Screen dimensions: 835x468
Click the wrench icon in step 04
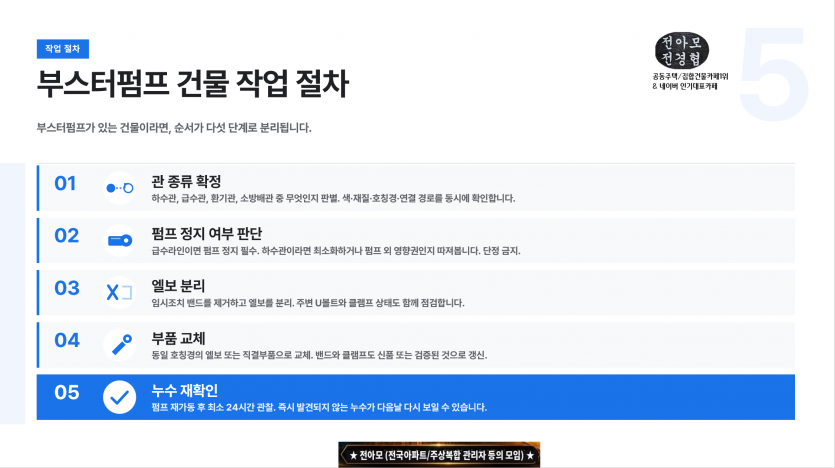[x=119, y=344]
